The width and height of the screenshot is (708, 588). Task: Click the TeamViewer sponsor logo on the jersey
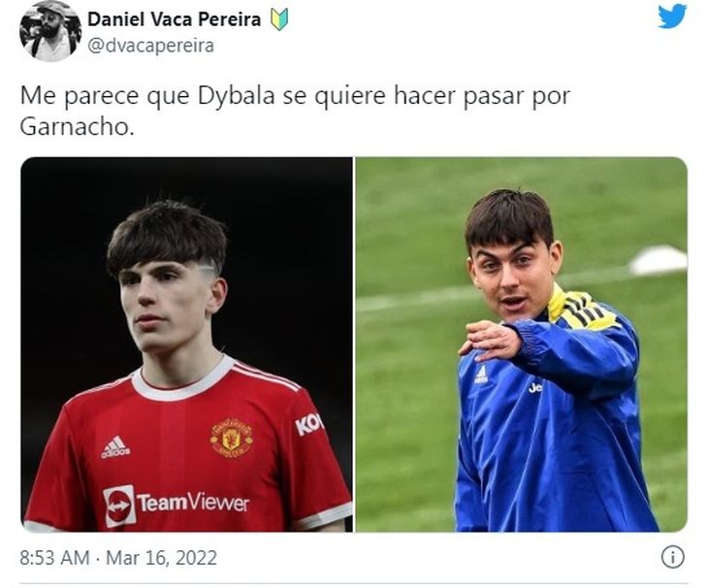click(177, 505)
